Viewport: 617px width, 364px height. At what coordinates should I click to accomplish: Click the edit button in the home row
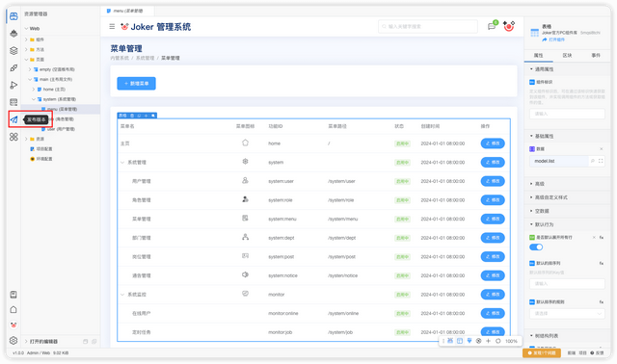tap(493, 143)
